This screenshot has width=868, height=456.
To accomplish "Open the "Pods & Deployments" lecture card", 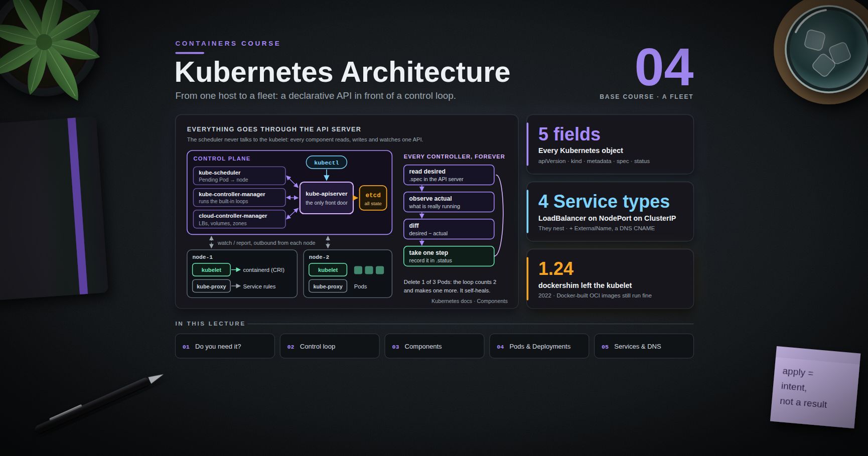I will tap(539, 346).
